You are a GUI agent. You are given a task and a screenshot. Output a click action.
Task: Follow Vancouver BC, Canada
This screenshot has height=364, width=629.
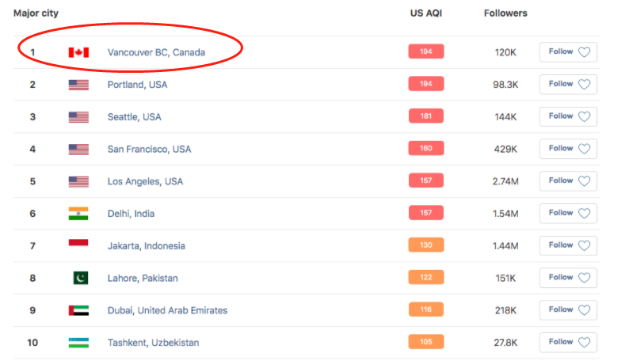click(x=568, y=52)
